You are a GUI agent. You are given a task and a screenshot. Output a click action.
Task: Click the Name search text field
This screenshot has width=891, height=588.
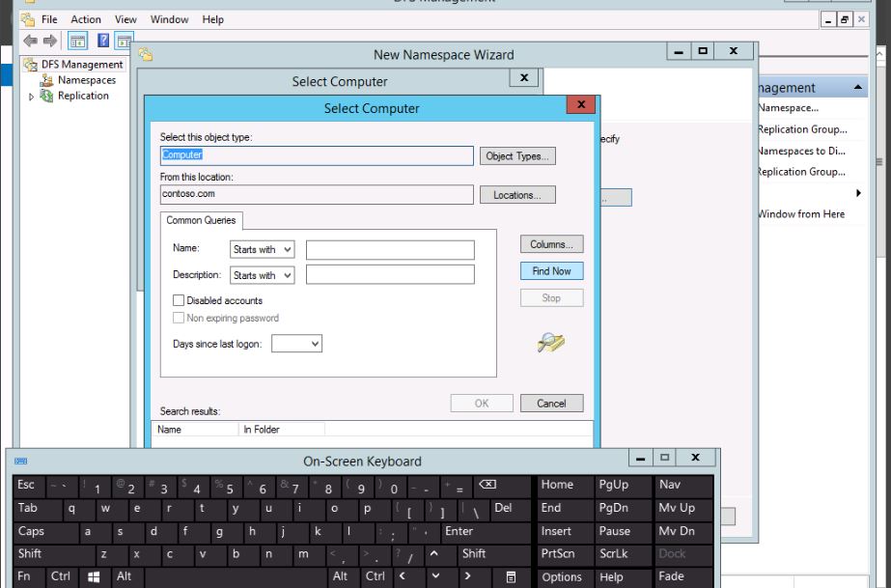390,249
